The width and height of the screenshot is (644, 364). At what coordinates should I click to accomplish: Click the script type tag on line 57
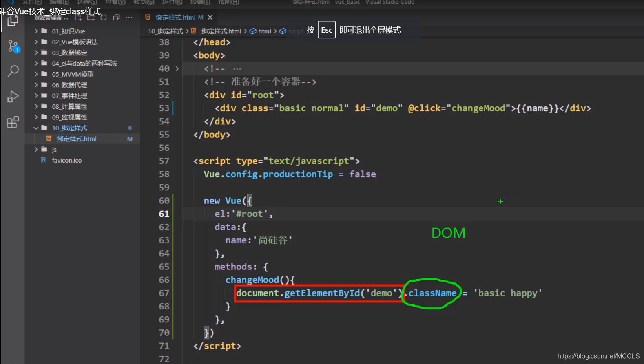tap(276, 161)
